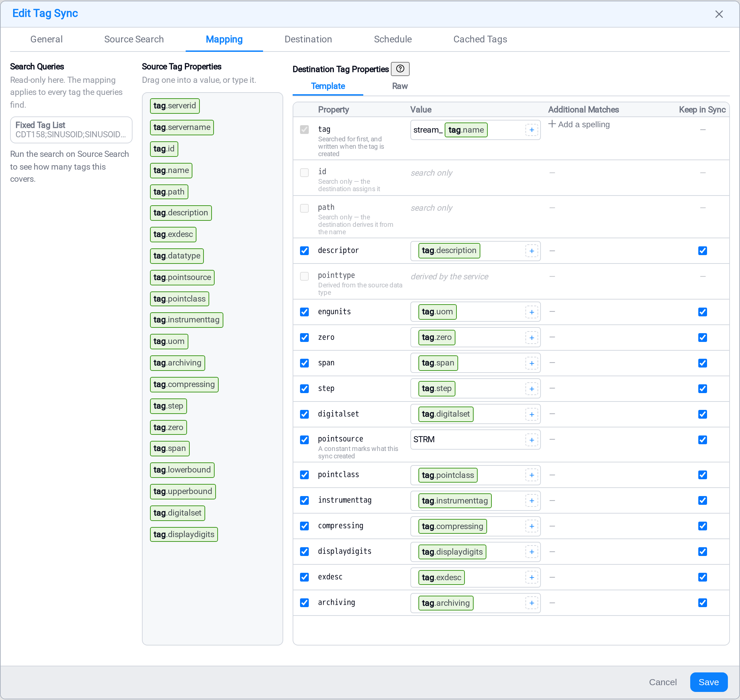Click the plus icon in engunits value field
The image size is (740, 700).
click(x=531, y=312)
